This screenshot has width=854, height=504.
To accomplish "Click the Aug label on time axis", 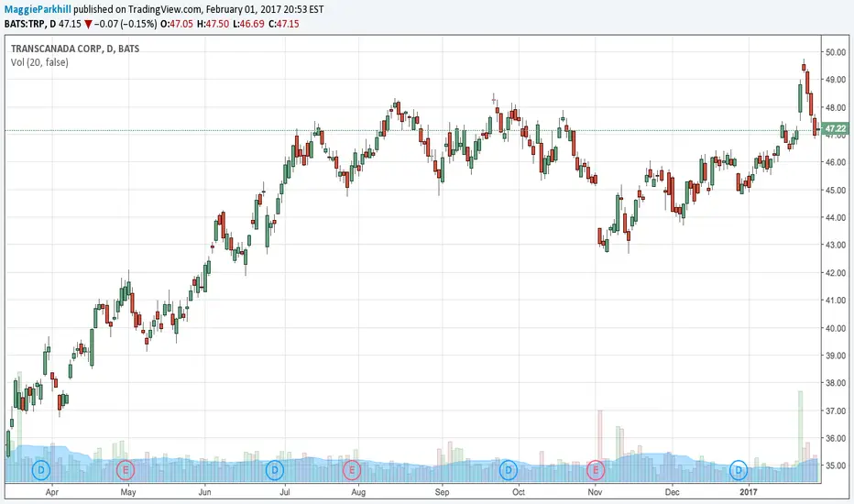I will (358, 493).
